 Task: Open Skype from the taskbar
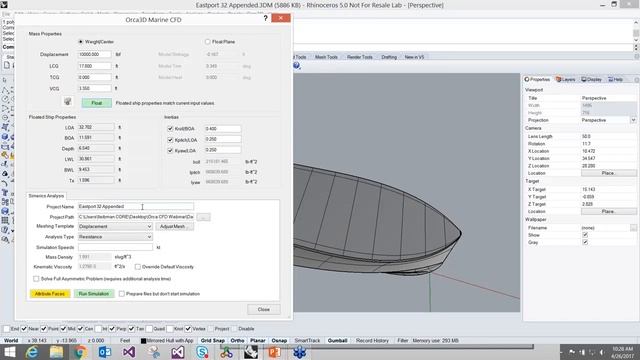point(202,352)
